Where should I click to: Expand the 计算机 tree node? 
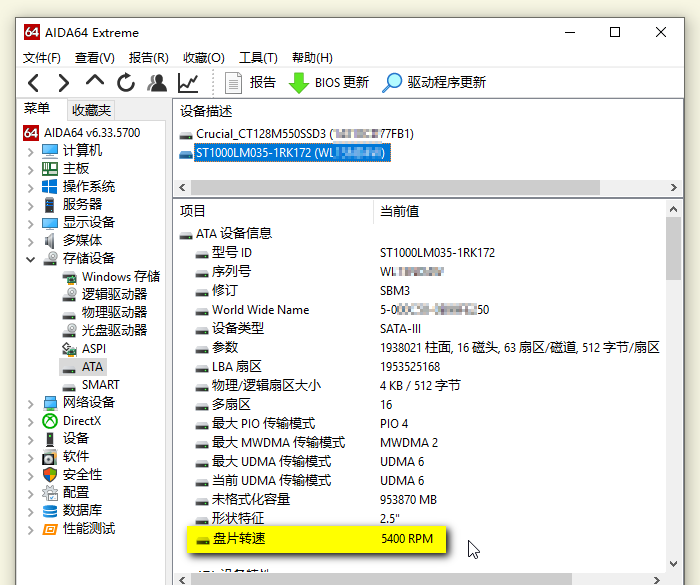point(30,152)
